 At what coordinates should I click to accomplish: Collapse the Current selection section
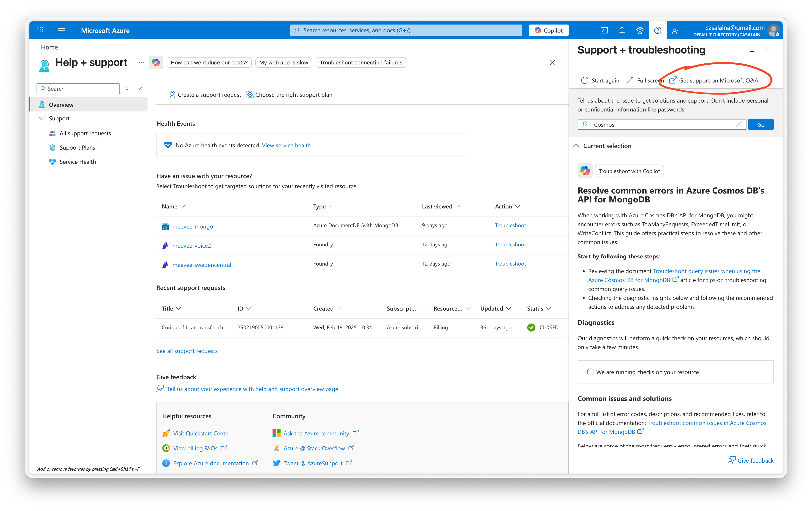point(576,146)
